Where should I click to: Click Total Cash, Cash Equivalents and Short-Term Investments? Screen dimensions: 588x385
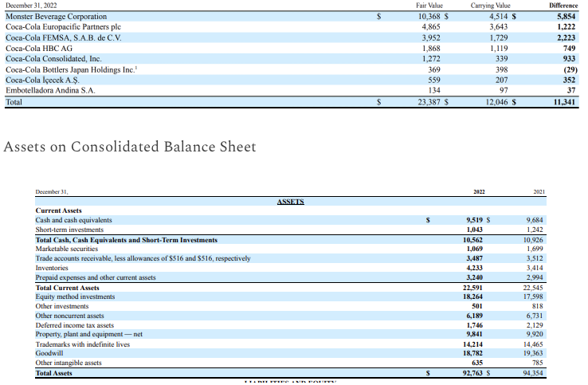coord(127,240)
